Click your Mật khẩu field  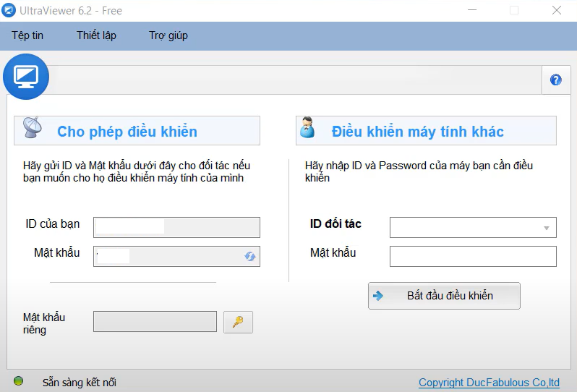[176, 256]
